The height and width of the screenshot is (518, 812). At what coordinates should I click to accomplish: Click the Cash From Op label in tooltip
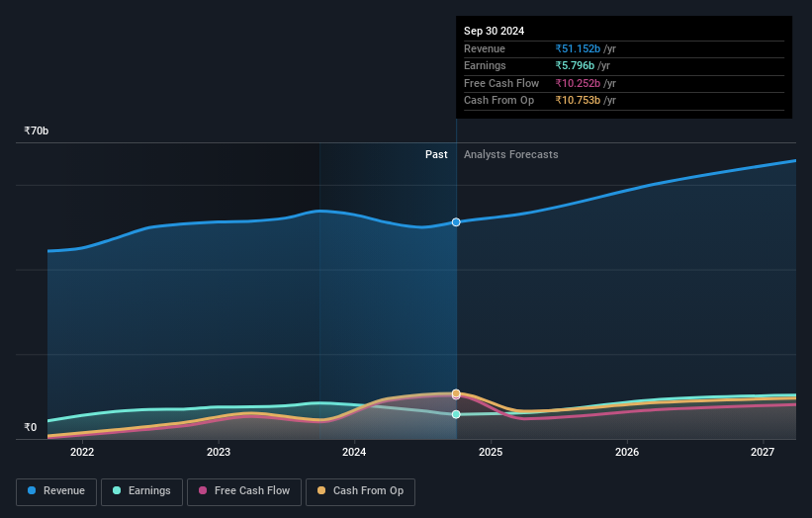pyautogui.click(x=498, y=101)
